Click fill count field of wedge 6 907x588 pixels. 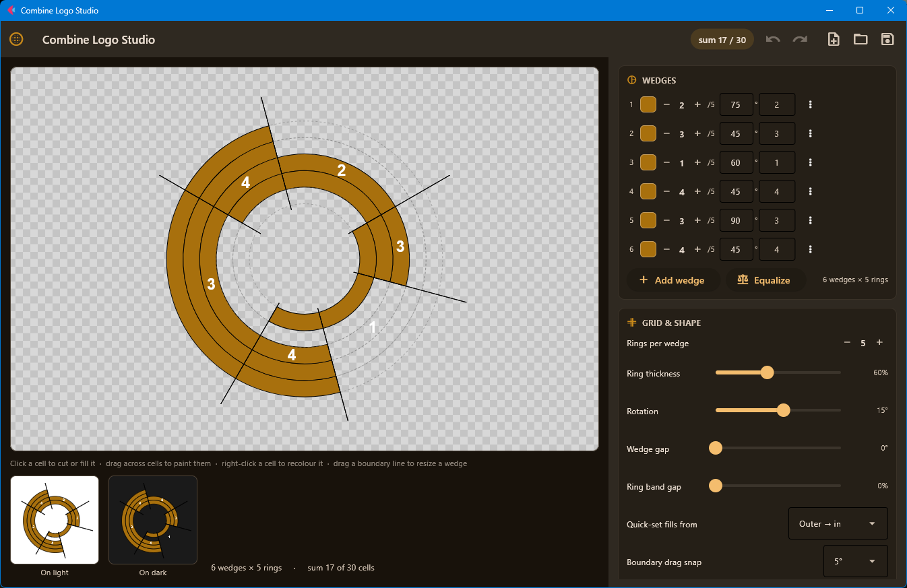point(777,249)
